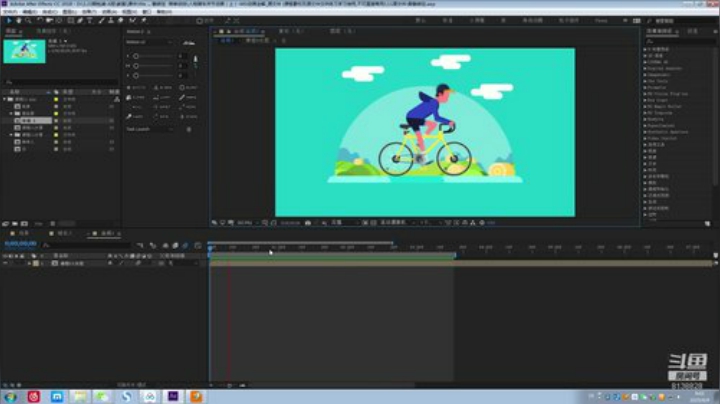Select the Rectangle shape tool
This screenshot has width=720, height=404.
70,21
